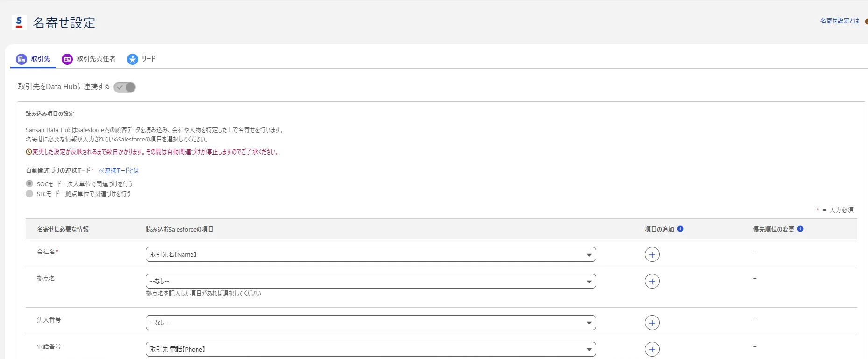Click the 取引先責任者 tab contact card icon
This screenshot has height=359, width=868.
coord(67,59)
